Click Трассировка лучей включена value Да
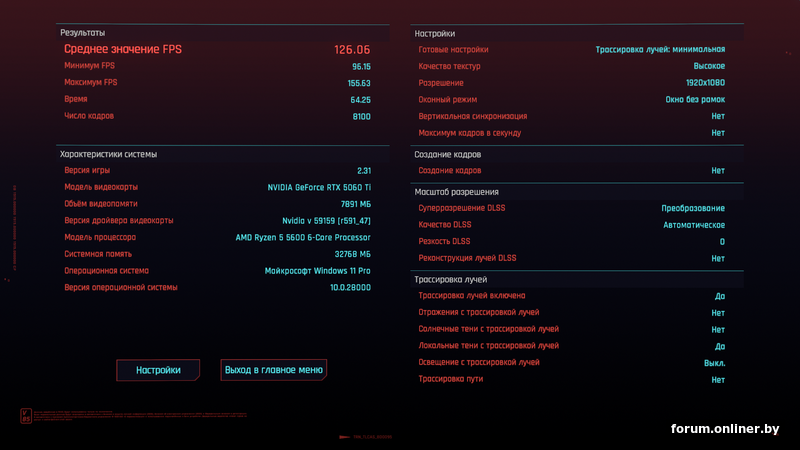This screenshot has width=800, height=450. (720, 296)
